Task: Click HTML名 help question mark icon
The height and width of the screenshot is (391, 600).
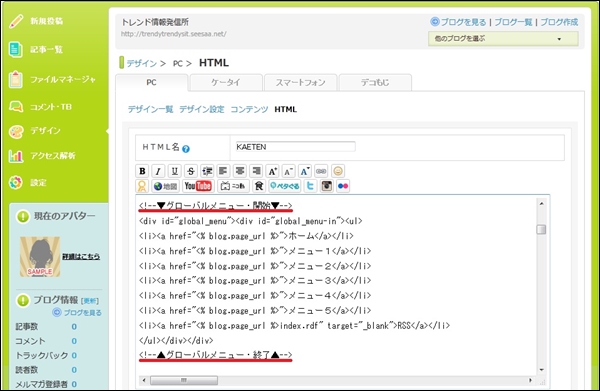Action: (x=186, y=149)
